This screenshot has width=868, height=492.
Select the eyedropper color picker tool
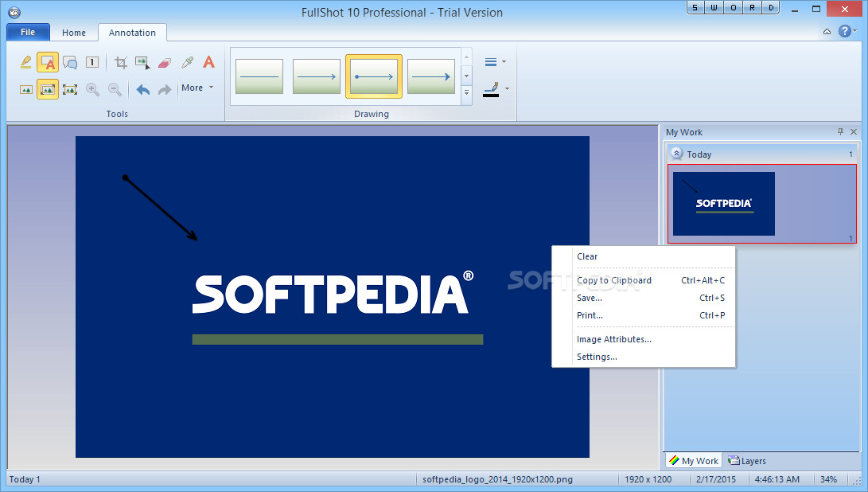point(187,62)
